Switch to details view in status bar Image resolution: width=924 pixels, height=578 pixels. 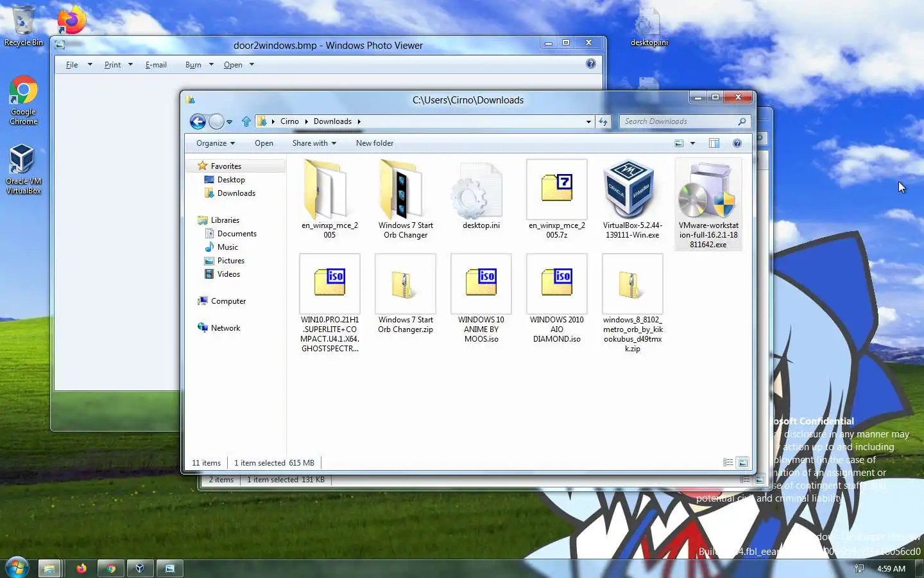pyautogui.click(x=728, y=462)
